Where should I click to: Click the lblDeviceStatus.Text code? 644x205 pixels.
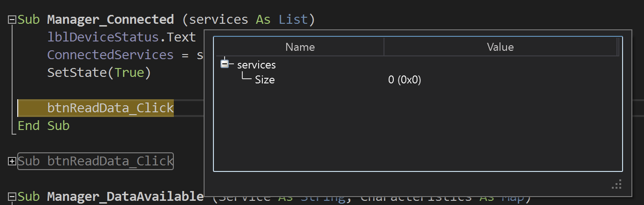pyautogui.click(x=121, y=37)
